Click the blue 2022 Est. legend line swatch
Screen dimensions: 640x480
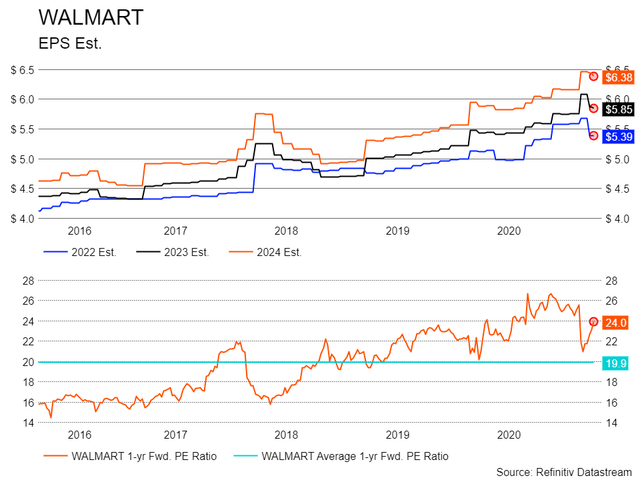55,252
